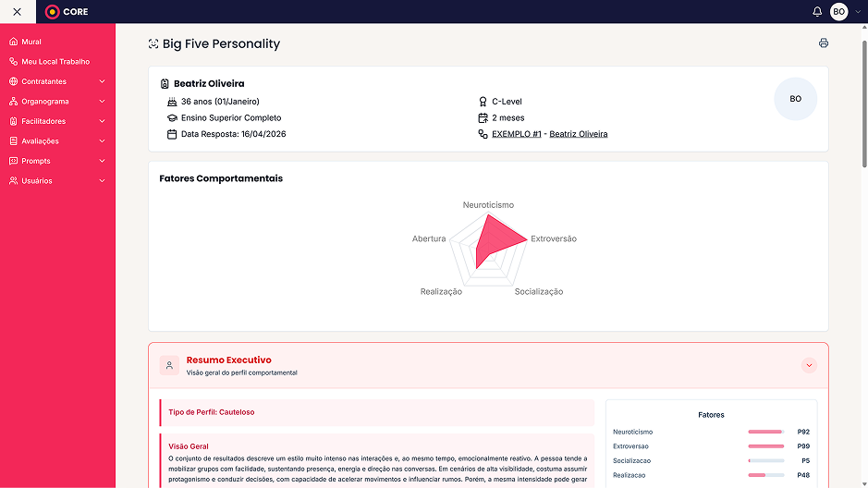
Task: Expand the Facilitadores menu chevron
Action: [102, 121]
